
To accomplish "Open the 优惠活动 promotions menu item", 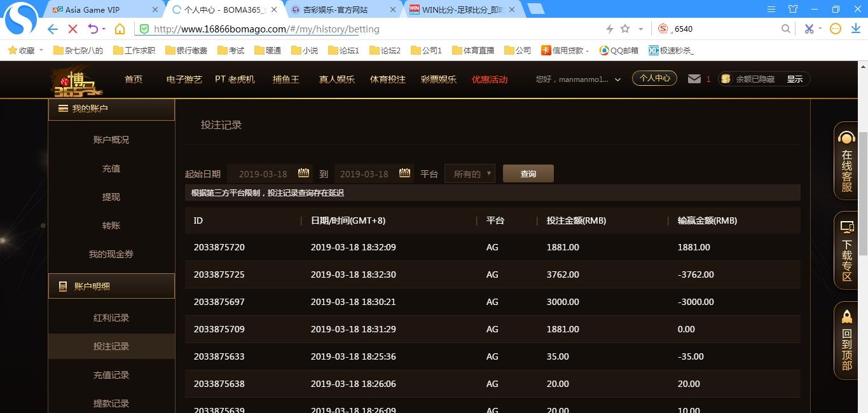I will tap(490, 79).
